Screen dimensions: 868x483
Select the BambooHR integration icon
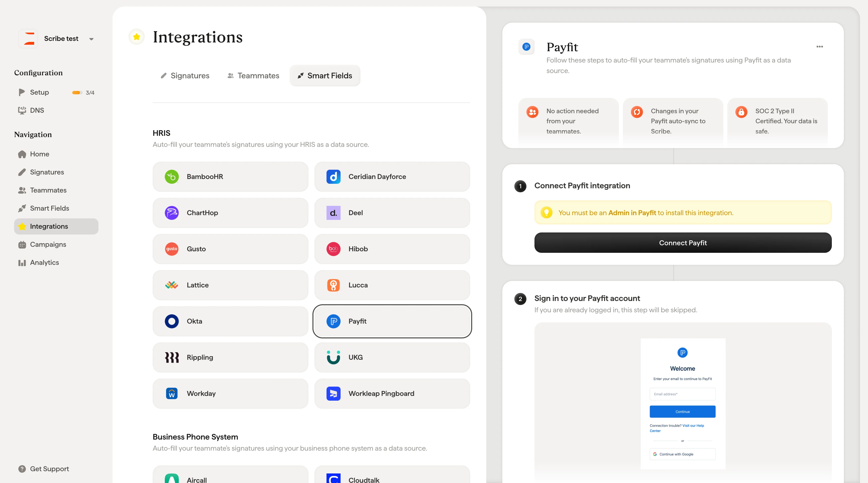tap(172, 177)
